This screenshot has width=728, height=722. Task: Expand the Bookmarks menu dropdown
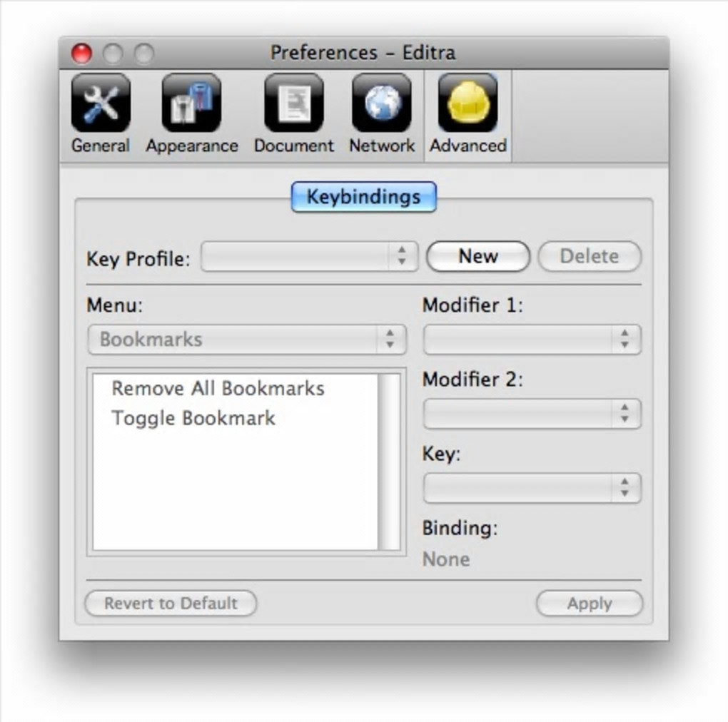click(247, 339)
